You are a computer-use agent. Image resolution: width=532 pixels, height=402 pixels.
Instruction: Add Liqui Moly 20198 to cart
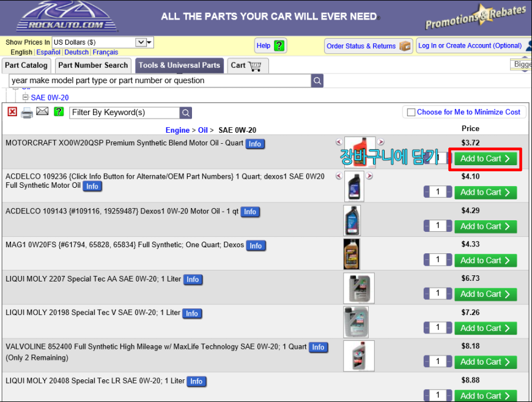point(486,329)
